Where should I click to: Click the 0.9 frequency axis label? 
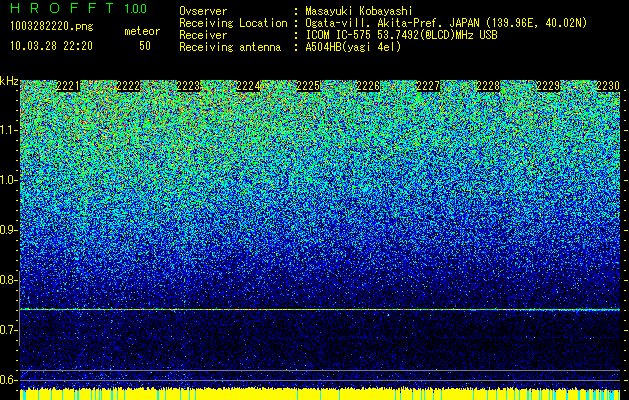(x=8, y=230)
